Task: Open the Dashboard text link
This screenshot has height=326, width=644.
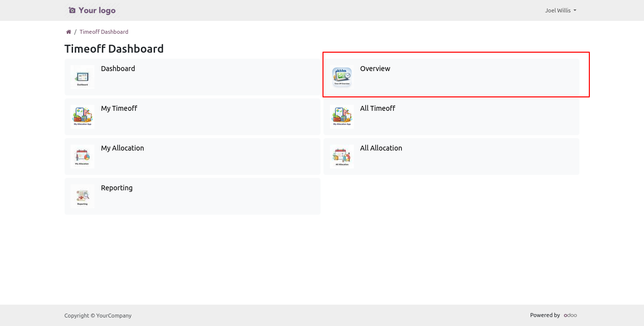Action: coord(118,69)
